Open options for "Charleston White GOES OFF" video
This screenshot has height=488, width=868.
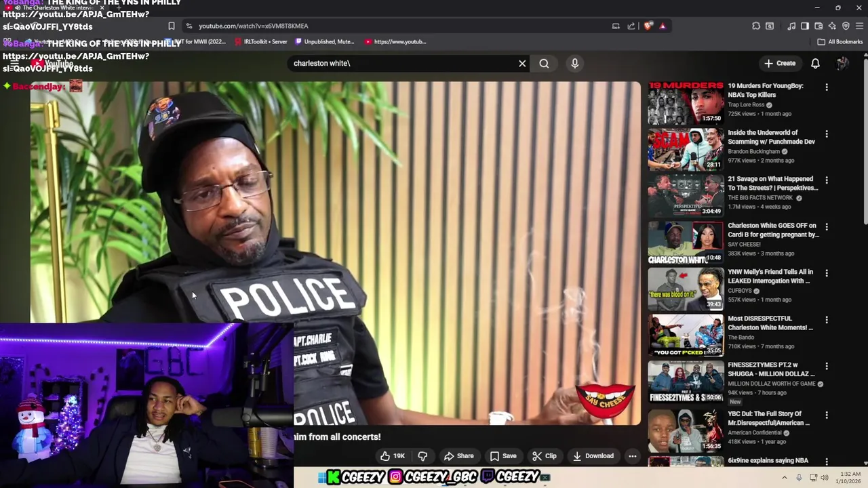(826, 227)
